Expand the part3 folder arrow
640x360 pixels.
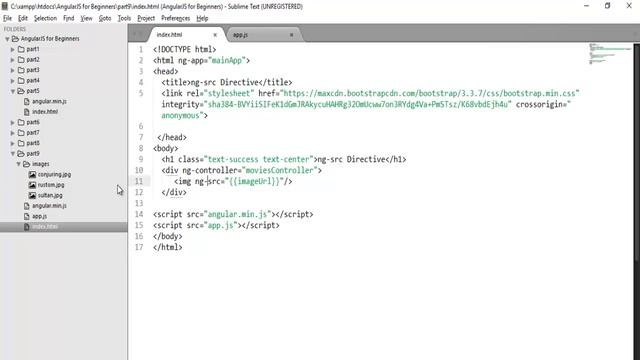[x=13, y=70]
